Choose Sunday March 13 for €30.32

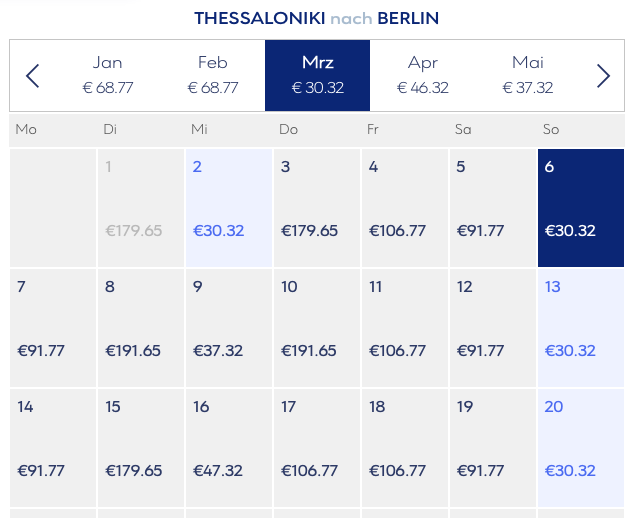(x=580, y=328)
